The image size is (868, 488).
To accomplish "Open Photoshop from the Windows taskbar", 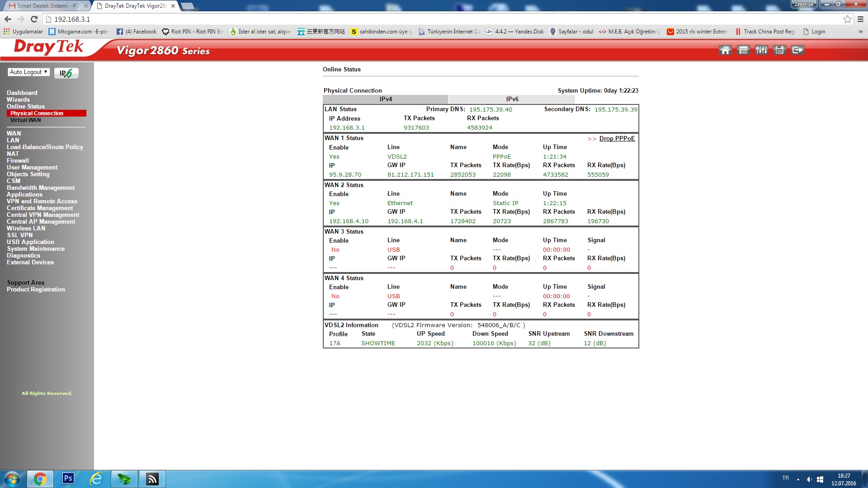I will point(68,479).
